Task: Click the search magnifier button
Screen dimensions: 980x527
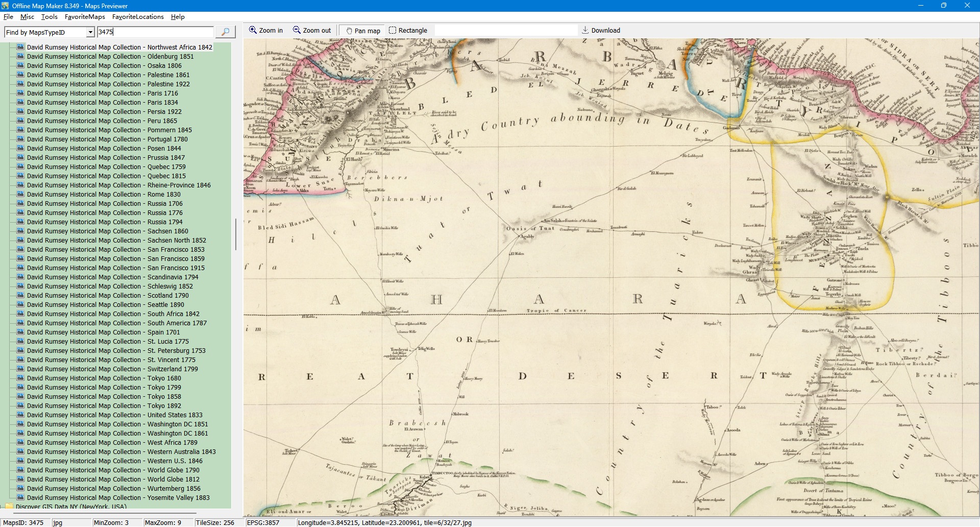Action: (225, 32)
